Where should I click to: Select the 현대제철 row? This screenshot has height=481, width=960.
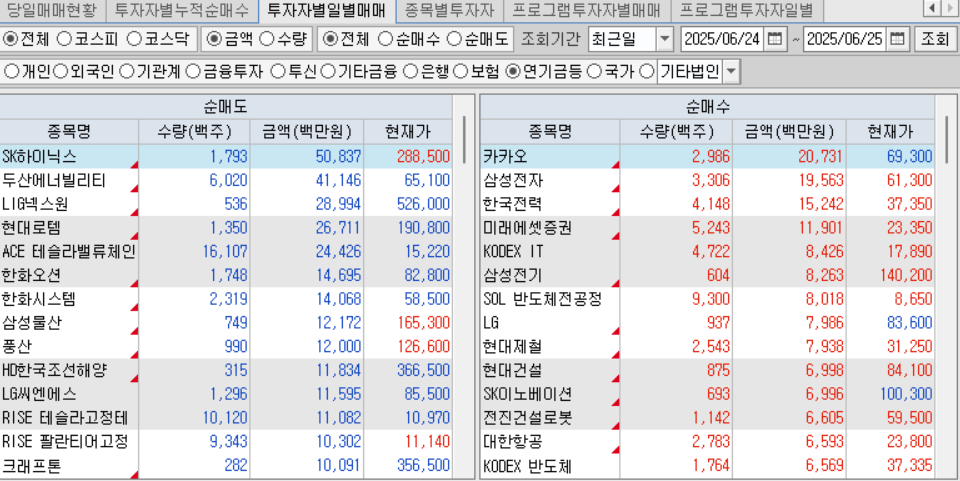708,347
